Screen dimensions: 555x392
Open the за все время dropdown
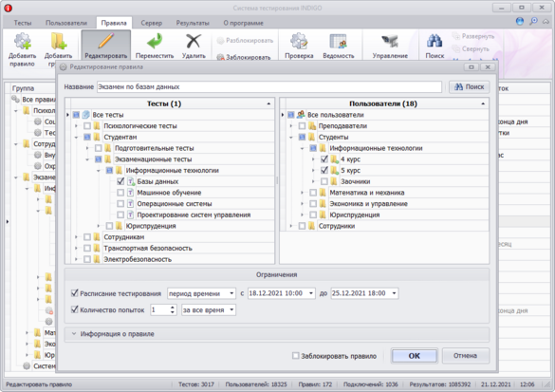(209, 309)
